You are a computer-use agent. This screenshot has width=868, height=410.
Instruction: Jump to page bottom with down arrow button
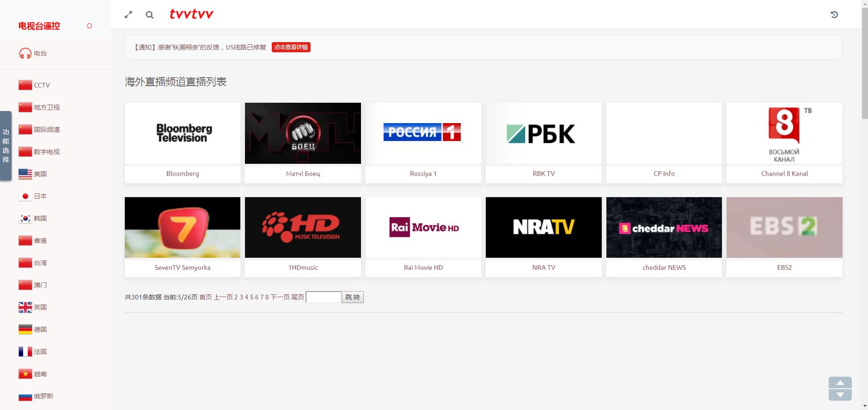(840, 395)
